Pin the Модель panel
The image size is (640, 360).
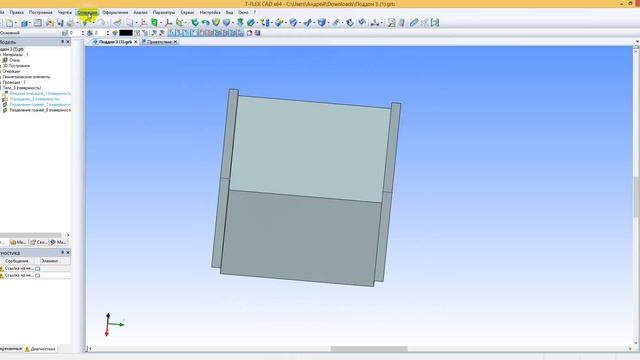point(62,42)
